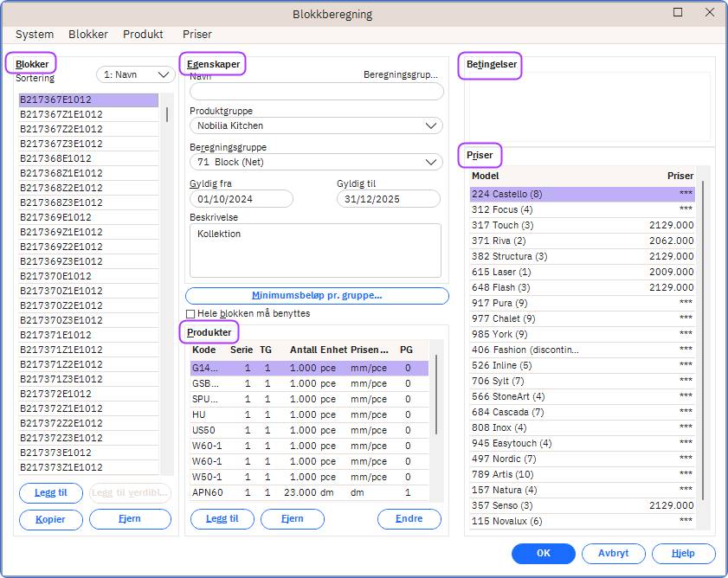Screen dimensions: 728x578
Task: Open the Blokker menu
Action: pos(87,35)
